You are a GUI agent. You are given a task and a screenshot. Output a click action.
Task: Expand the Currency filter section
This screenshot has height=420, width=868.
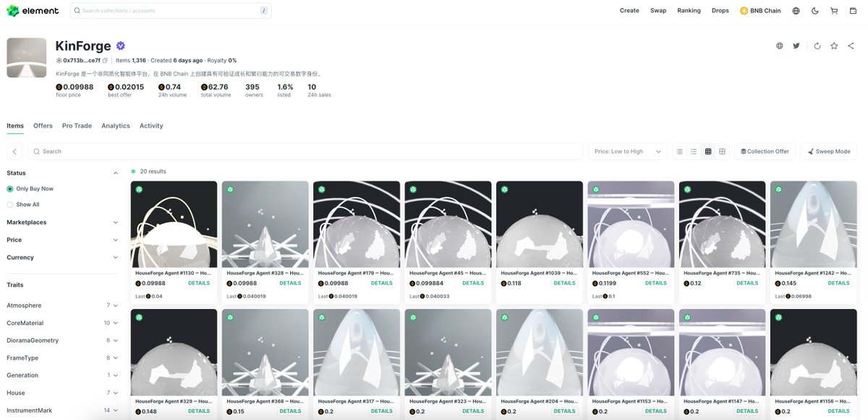coord(63,257)
